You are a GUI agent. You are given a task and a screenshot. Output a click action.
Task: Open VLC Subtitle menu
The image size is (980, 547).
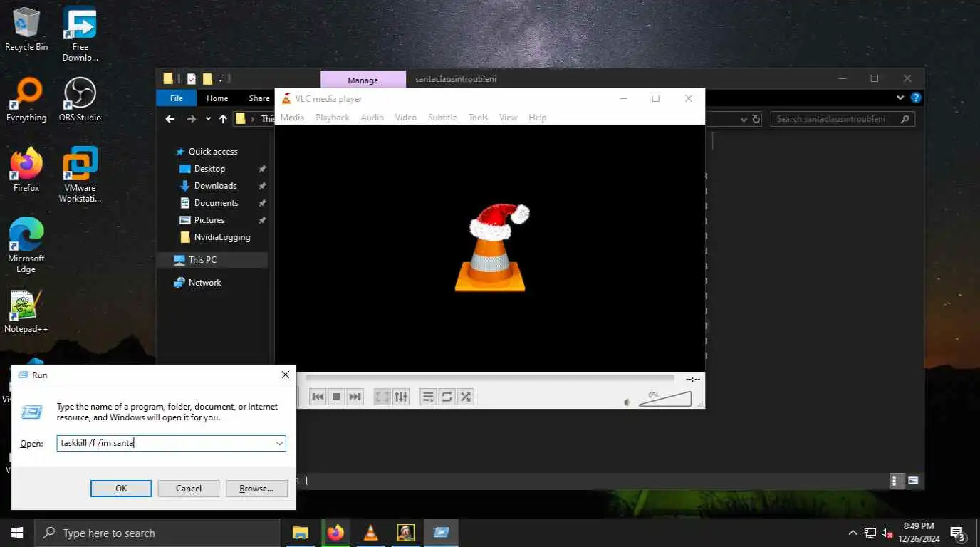coord(442,118)
